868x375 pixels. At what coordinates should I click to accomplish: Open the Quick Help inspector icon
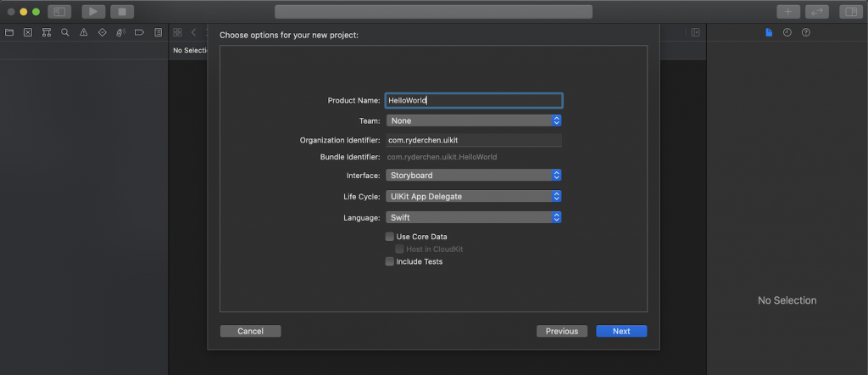(805, 32)
